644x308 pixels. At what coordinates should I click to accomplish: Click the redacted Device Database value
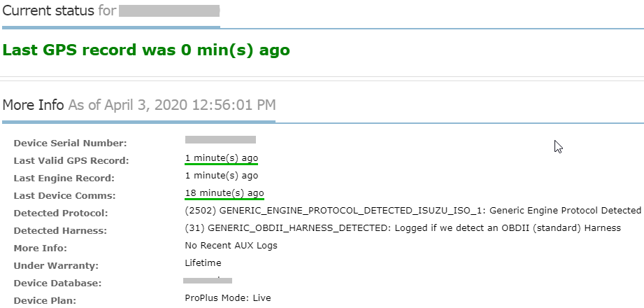pos(207,281)
